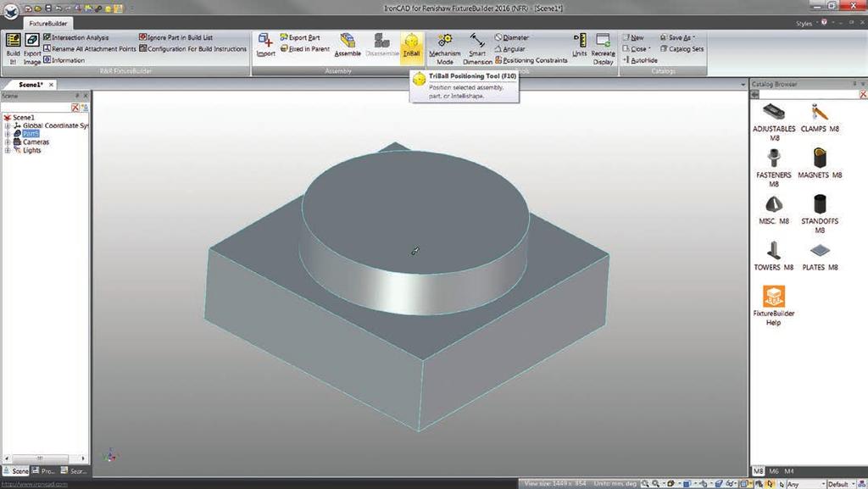
Task: Open Configuration For Build Instructions
Action: click(x=192, y=48)
